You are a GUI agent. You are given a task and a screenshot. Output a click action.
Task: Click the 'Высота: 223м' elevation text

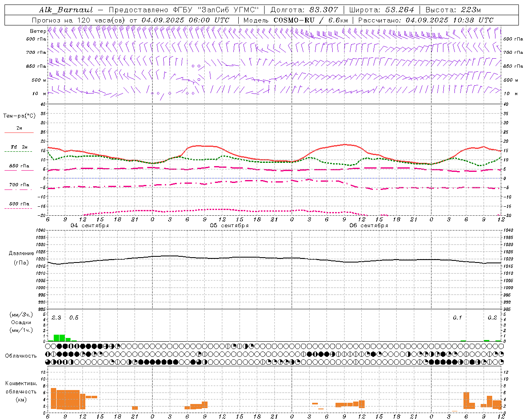[x=453, y=10]
